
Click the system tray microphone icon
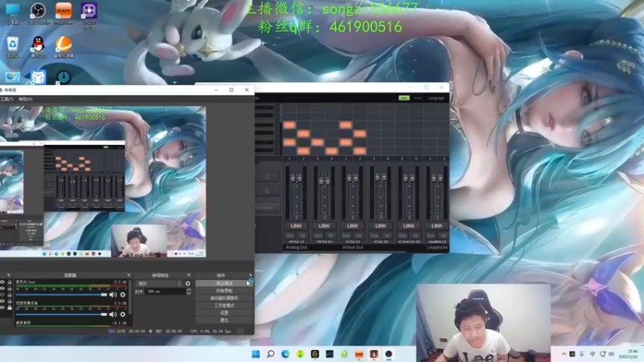click(x=581, y=354)
